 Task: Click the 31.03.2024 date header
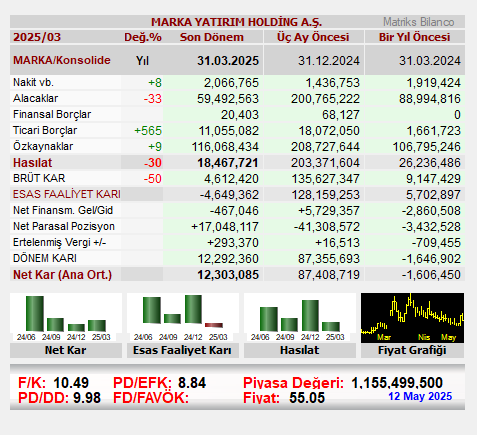click(430, 61)
